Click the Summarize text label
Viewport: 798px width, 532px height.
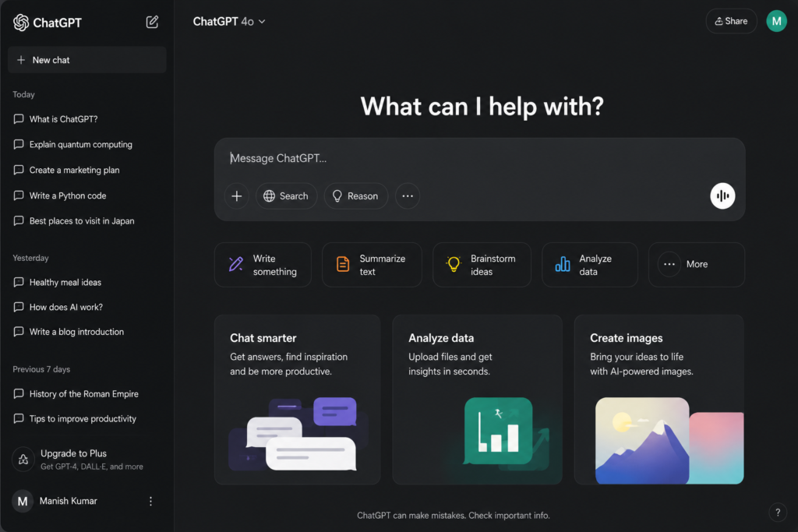(382, 265)
